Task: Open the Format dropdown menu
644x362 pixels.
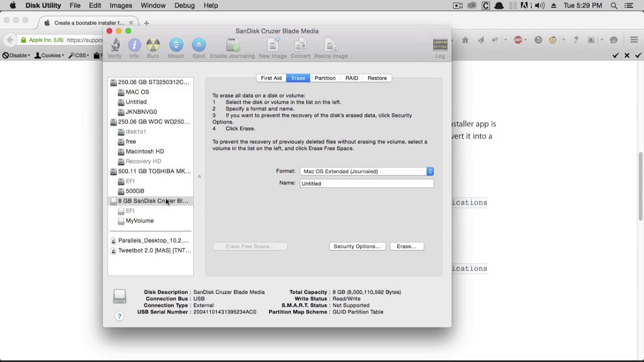Action: tap(367, 171)
